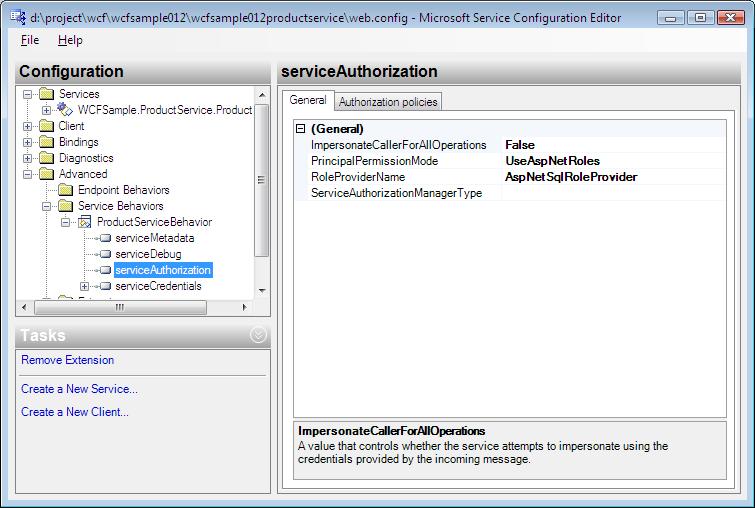Image resolution: width=755 pixels, height=508 pixels.
Task: Click the Advanced folder icon
Action: [46, 174]
